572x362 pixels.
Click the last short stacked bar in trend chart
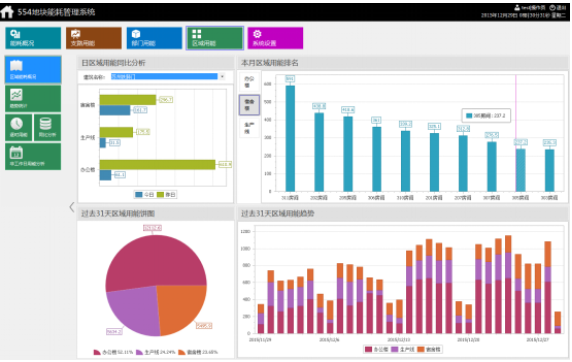pos(557,322)
